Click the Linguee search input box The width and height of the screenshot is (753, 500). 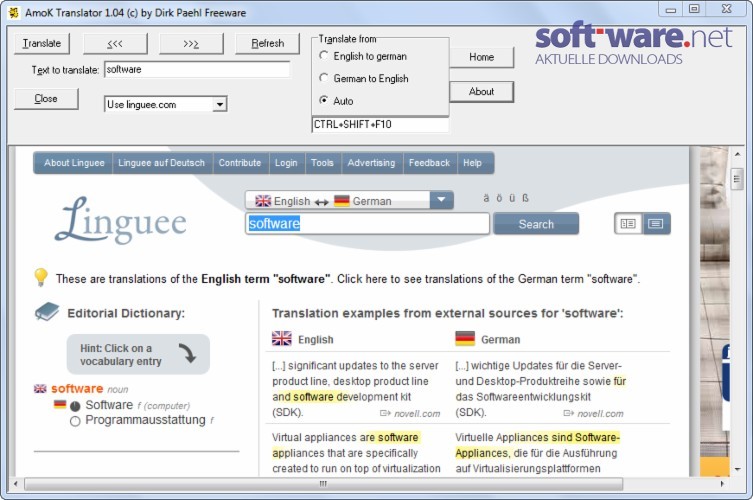[367, 223]
